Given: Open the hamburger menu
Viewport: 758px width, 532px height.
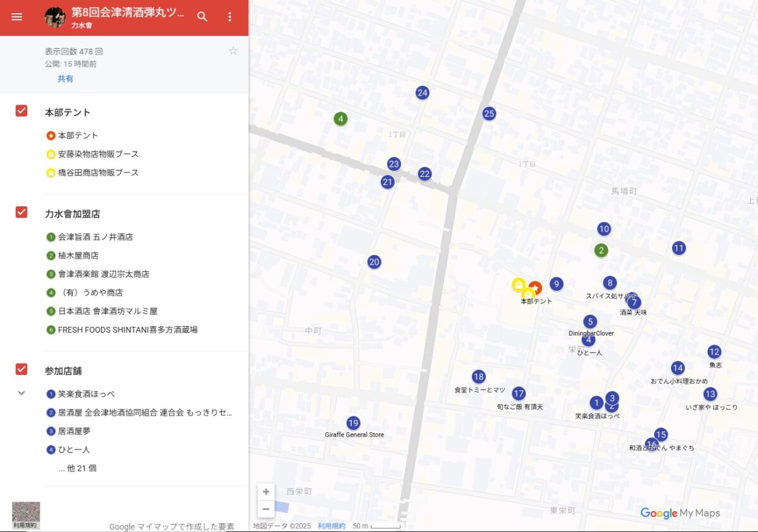Looking at the screenshot, I should pyautogui.click(x=17, y=17).
